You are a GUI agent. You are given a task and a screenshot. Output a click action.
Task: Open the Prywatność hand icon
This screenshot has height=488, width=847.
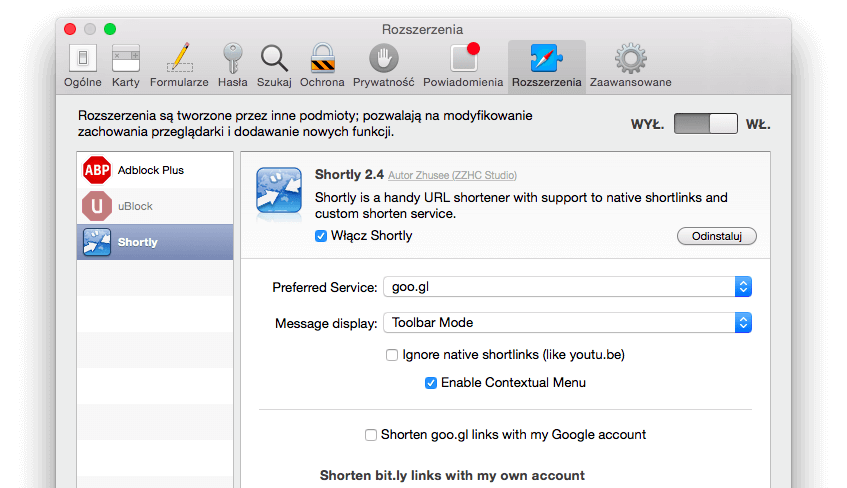click(x=383, y=58)
